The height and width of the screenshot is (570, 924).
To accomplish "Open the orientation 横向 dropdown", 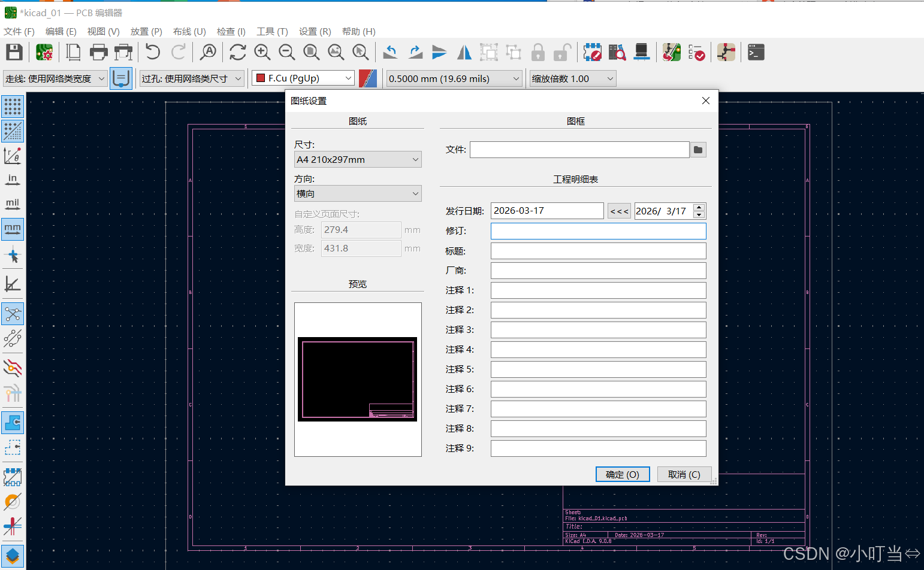I will point(358,193).
